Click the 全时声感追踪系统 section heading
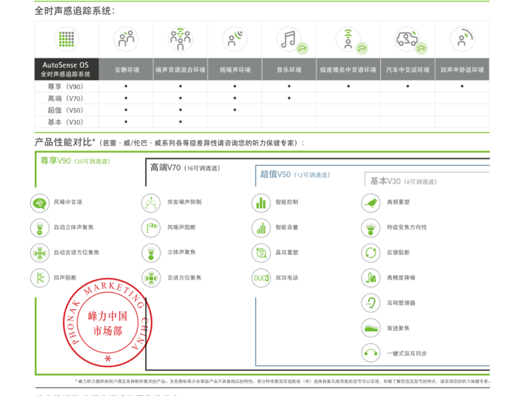This screenshot has height=396, width=532. pyautogui.click(x=75, y=11)
